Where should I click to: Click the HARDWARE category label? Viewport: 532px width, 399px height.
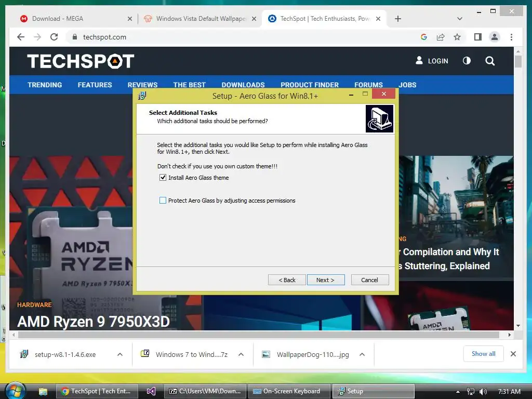click(35, 304)
